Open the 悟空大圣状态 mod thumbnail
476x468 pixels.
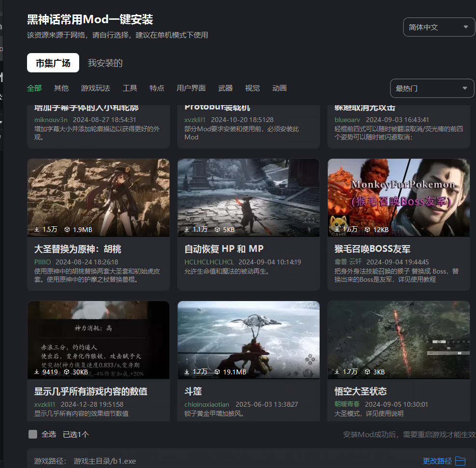[x=399, y=340]
